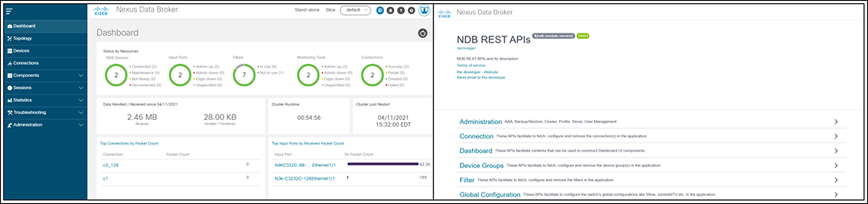
Task: Click the Success (2) legend entry
Action: tap(397, 67)
